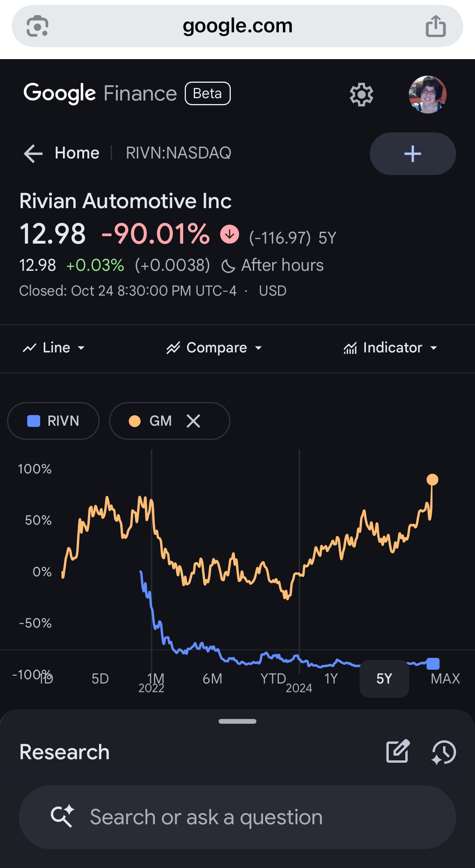Tap the back arrow beside Home
The height and width of the screenshot is (868, 475).
click(x=33, y=153)
